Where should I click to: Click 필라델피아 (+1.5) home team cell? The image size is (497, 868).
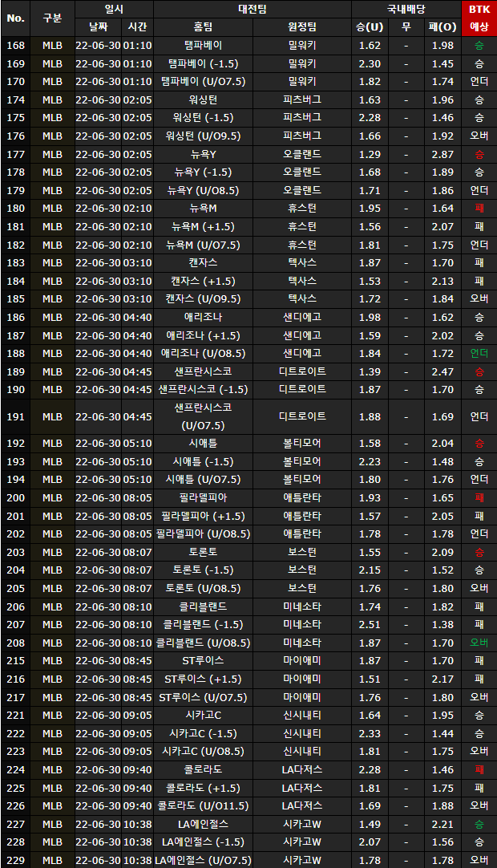click(x=203, y=516)
